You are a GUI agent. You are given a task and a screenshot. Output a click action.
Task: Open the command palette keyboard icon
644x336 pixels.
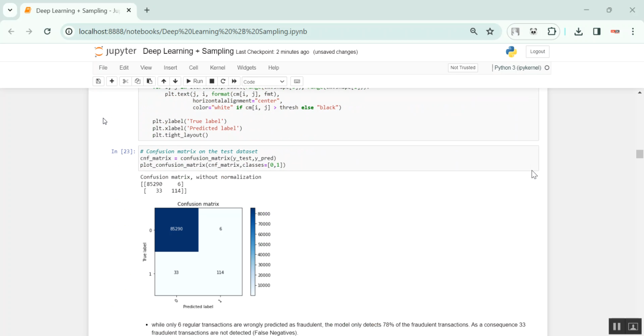pos(297,81)
